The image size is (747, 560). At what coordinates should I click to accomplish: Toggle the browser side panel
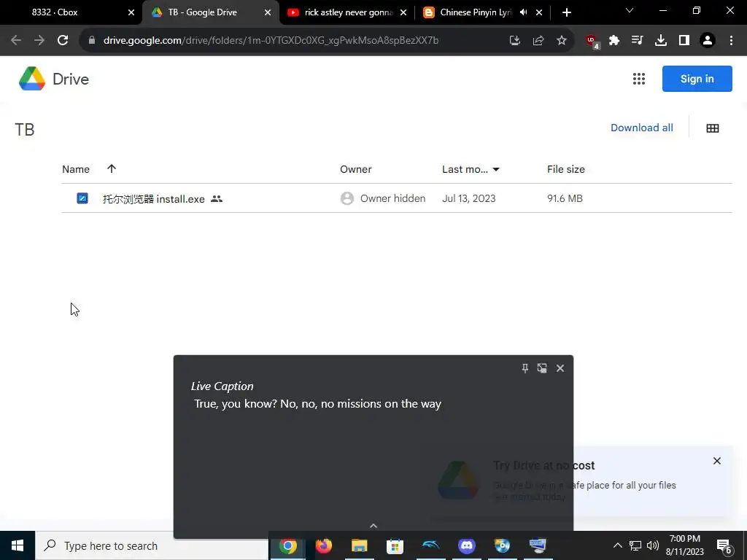tap(684, 41)
